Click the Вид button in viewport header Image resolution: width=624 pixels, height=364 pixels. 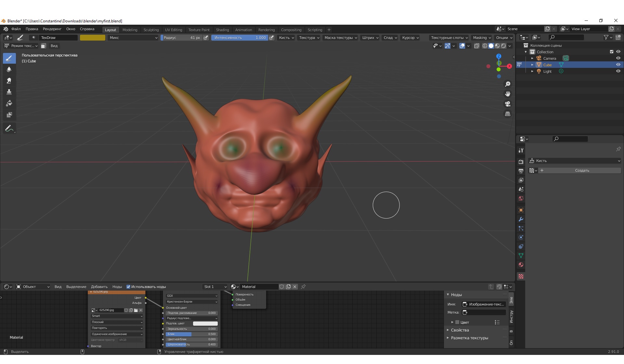[54, 46]
